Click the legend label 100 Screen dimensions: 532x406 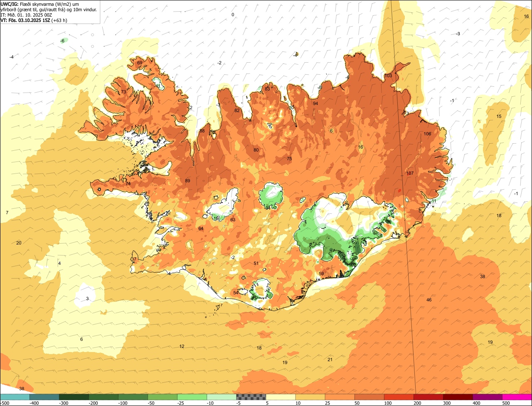[x=388, y=403]
